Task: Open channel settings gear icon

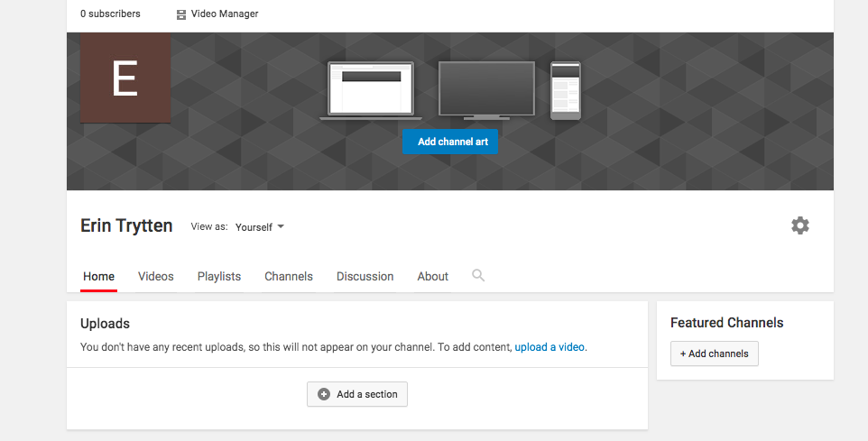Action: click(799, 225)
